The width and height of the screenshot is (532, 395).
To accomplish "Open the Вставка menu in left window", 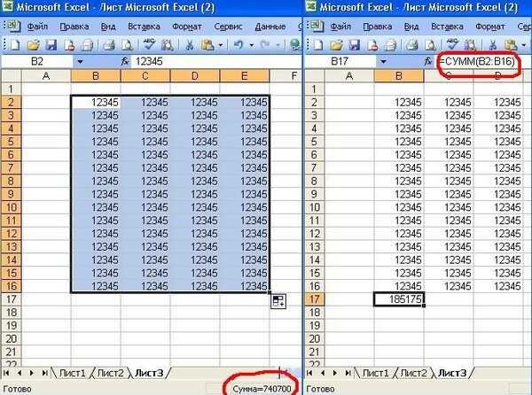I will [144, 27].
